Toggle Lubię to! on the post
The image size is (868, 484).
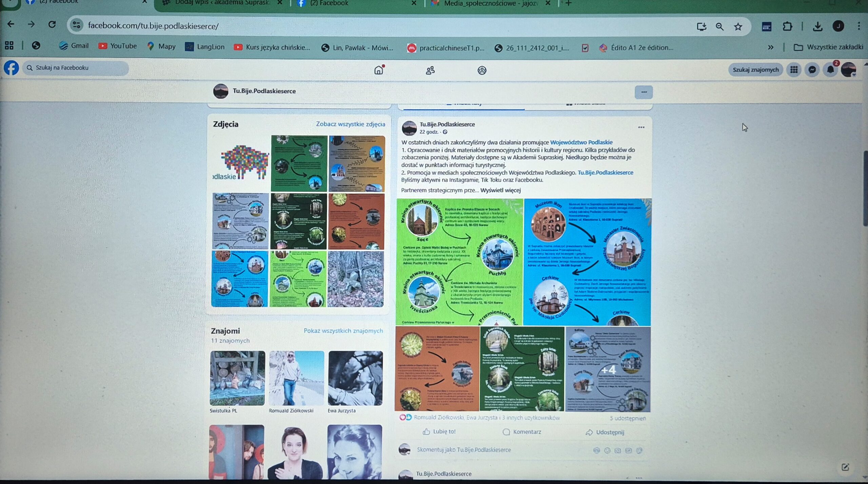[439, 431]
